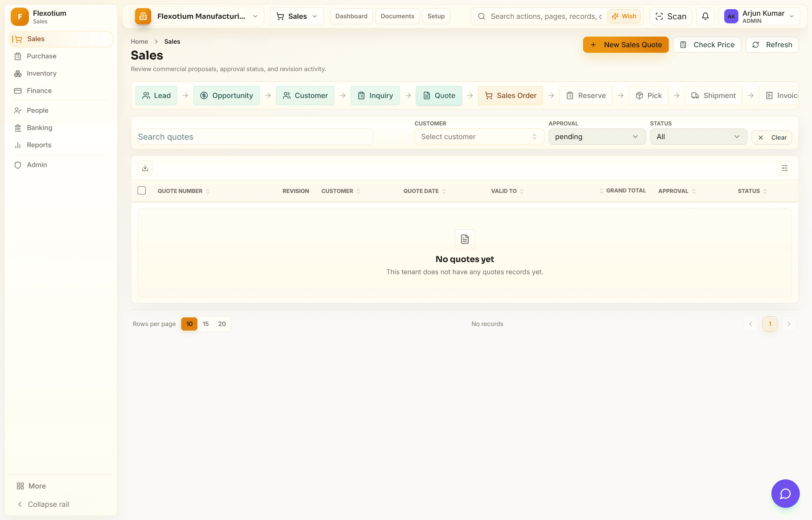
Task: Select the Pick pipeline stage
Action: (x=648, y=95)
